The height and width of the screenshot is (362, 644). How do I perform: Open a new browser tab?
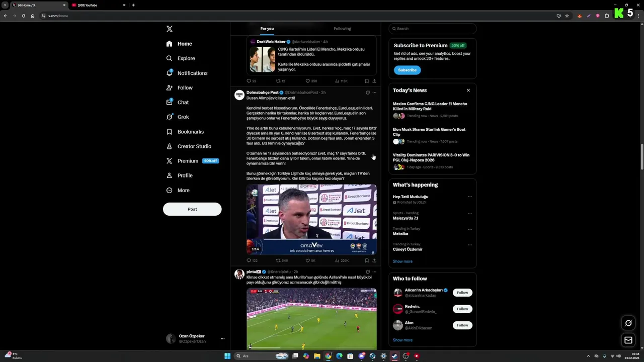pos(133,5)
